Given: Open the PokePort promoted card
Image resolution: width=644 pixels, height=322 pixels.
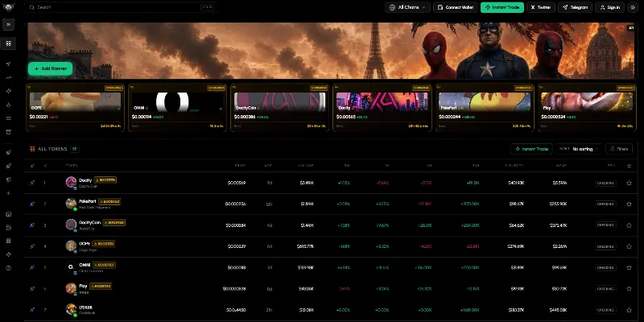Looking at the screenshot, I should [x=485, y=108].
